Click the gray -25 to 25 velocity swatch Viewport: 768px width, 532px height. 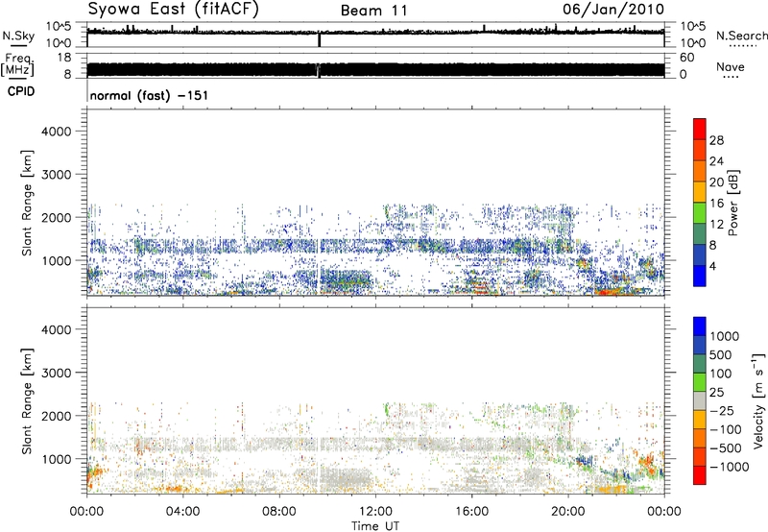coord(700,400)
